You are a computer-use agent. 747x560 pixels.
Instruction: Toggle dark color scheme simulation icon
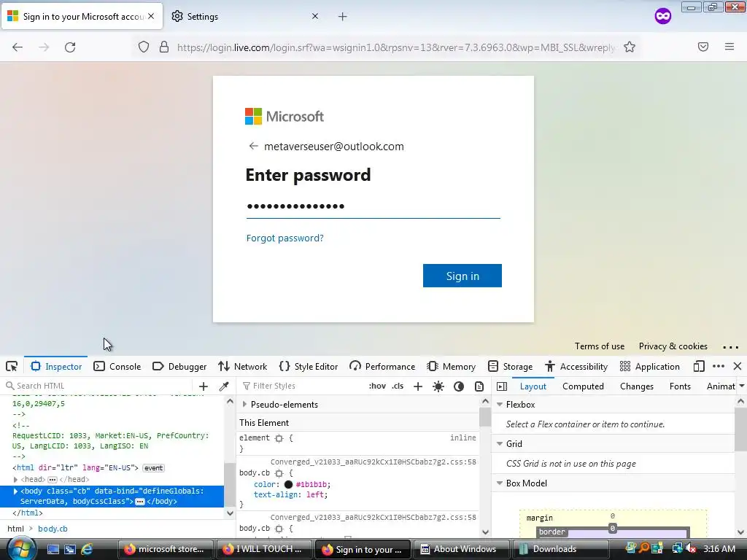pos(459,386)
